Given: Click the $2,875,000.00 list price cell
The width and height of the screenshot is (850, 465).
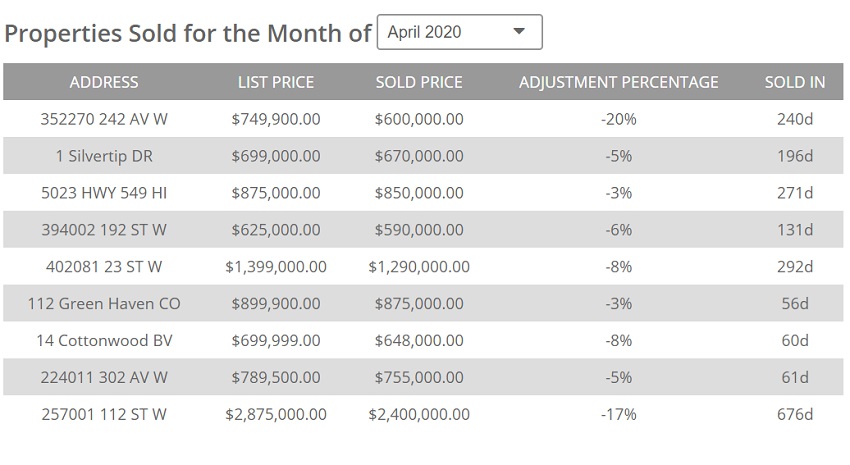Looking at the screenshot, I should point(276,414).
